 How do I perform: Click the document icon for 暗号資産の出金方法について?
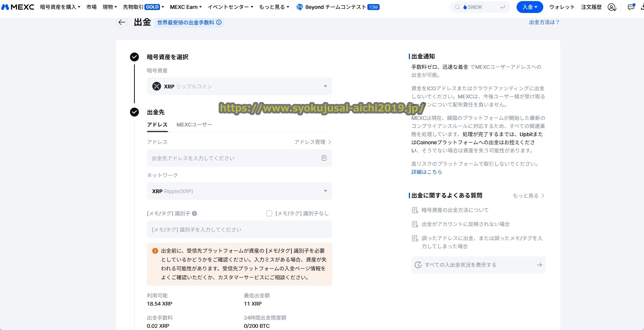click(x=415, y=210)
